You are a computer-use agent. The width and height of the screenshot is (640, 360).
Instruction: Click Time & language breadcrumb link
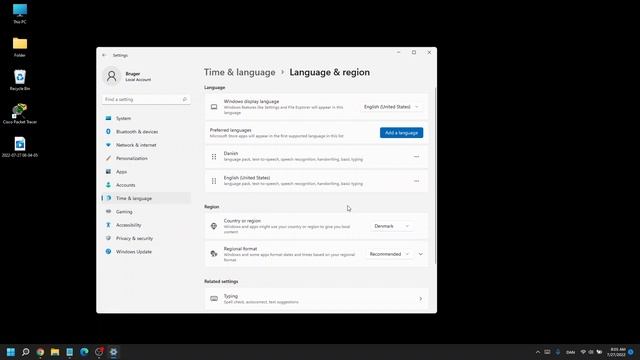[x=240, y=72]
